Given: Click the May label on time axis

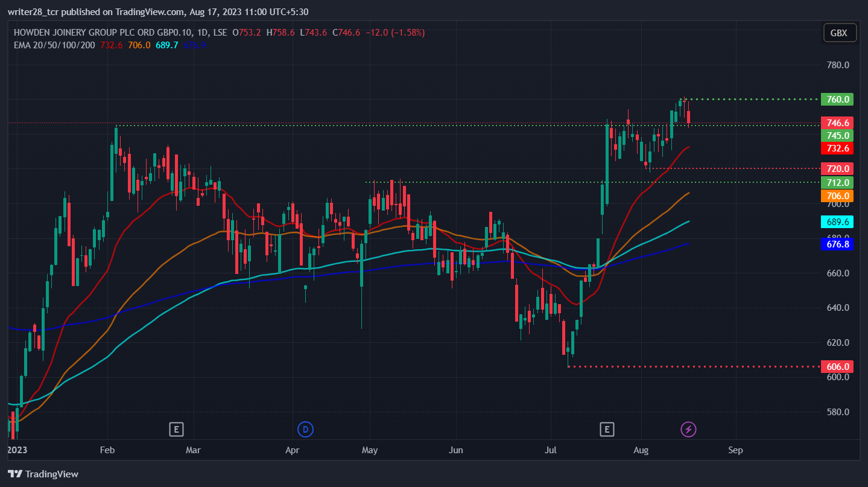Looking at the screenshot, I should click(370, 450).
